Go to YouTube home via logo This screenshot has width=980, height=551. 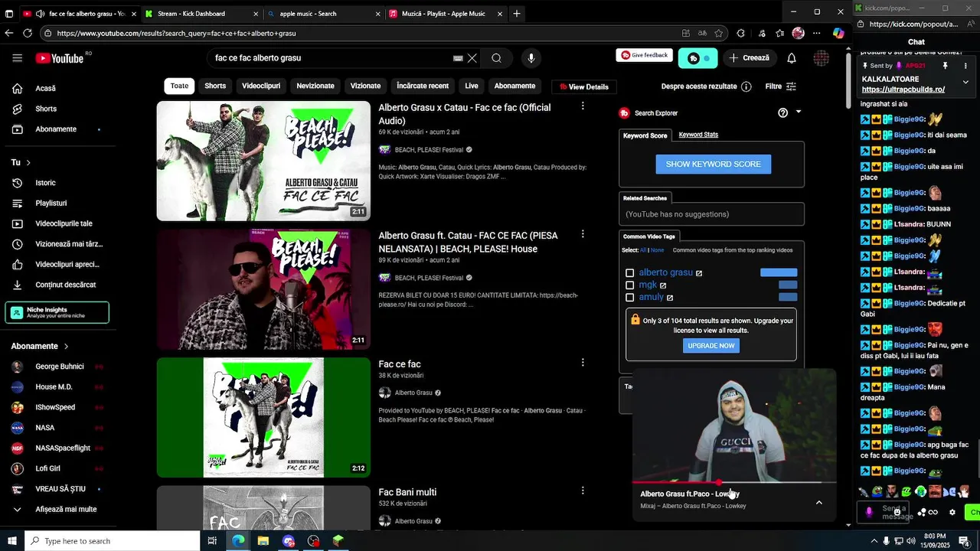60,58
